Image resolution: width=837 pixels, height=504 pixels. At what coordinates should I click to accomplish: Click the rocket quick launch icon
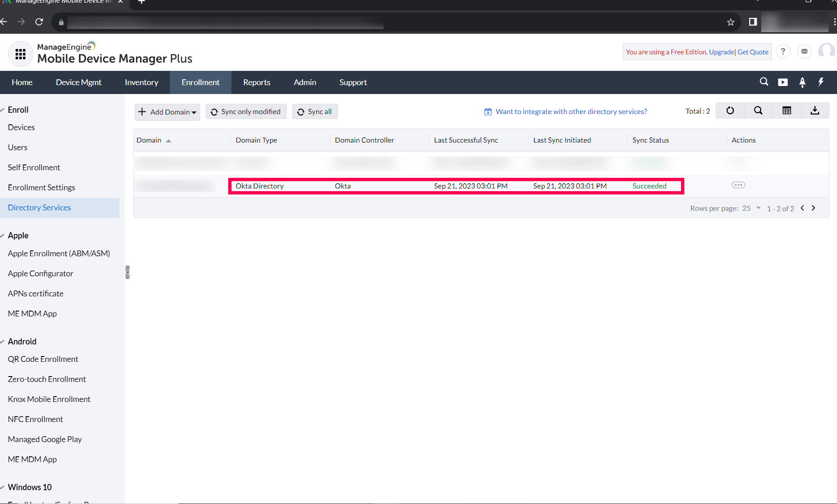pyautogui.click(x=802, y=82)
